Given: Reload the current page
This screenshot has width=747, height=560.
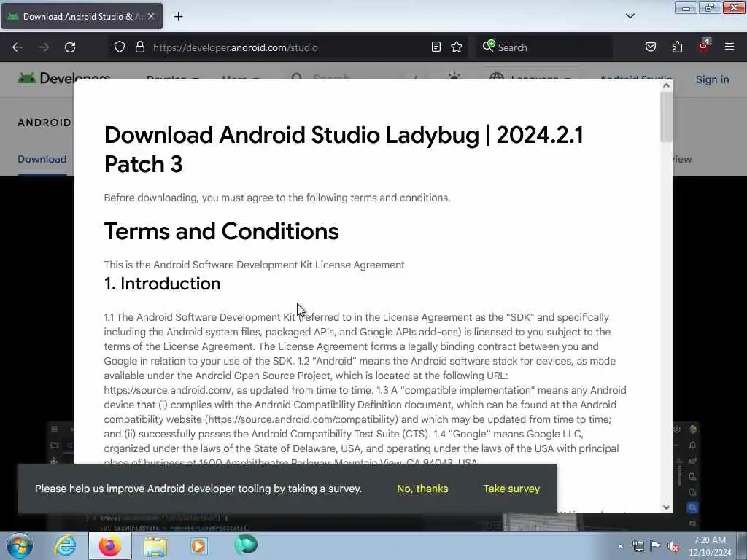Looking at the screenshot, I should pyautogui.click(x=70, y=47).
